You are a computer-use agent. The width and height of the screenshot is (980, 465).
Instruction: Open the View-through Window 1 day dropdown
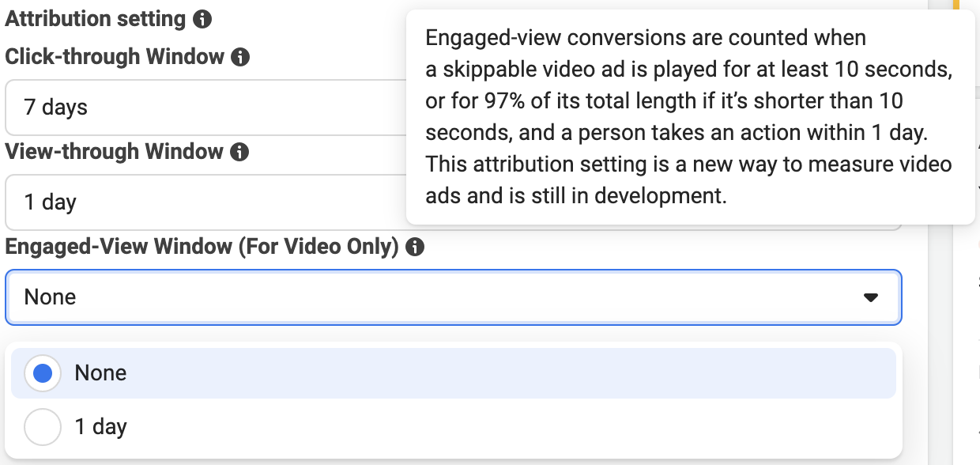[205, 202]
